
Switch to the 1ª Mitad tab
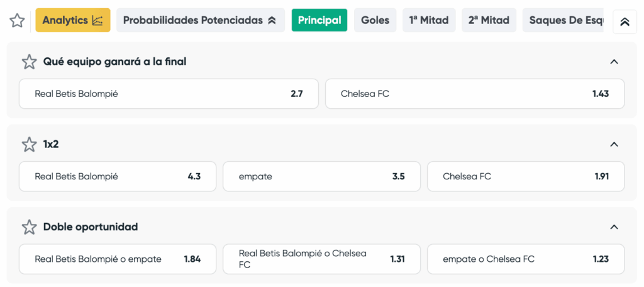pyautogui.click(x=429, y=20)
